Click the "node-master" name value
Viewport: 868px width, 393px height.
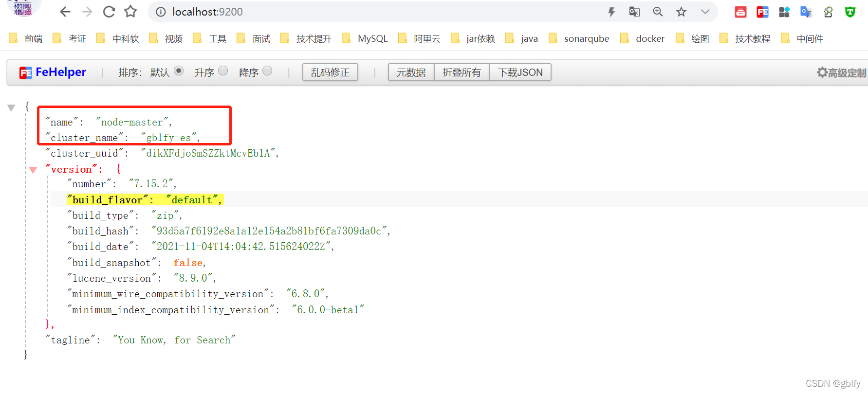coord(132,122)
